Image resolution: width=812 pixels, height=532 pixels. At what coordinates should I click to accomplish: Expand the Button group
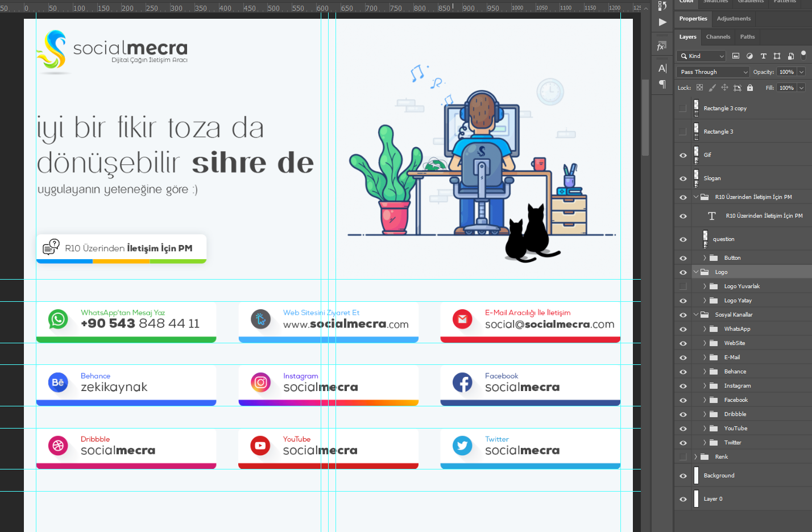(705, 258)
